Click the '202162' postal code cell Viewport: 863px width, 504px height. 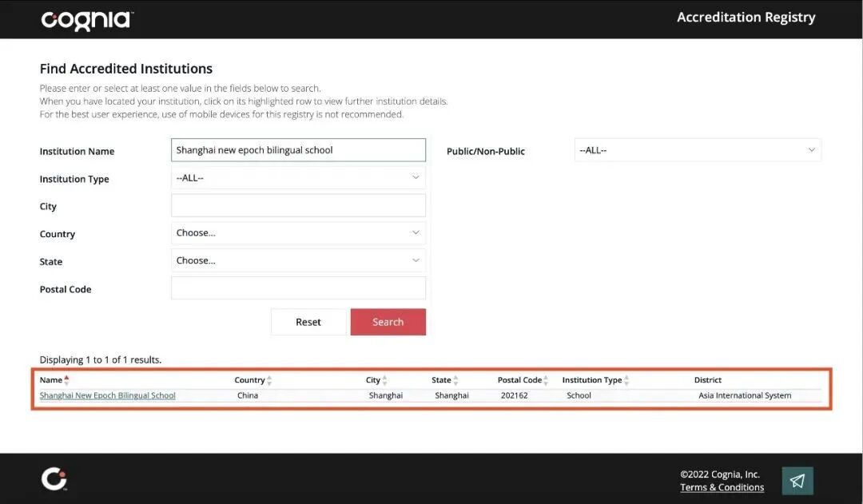514,395
